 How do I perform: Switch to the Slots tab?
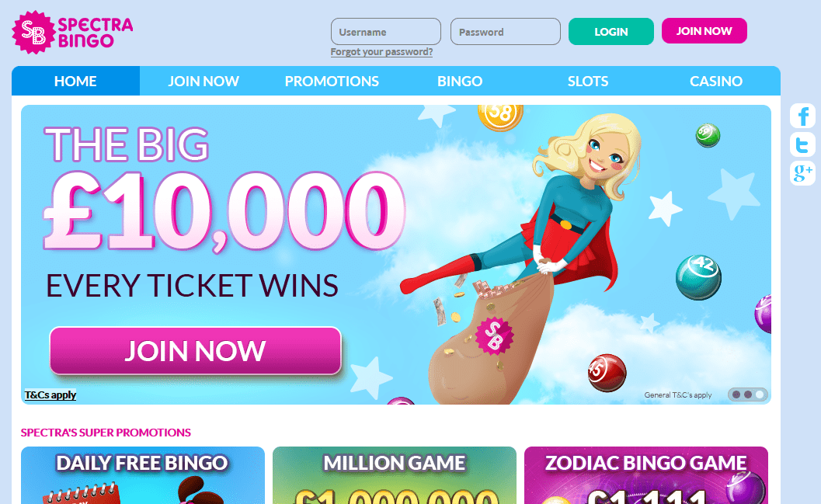(588, 81)
